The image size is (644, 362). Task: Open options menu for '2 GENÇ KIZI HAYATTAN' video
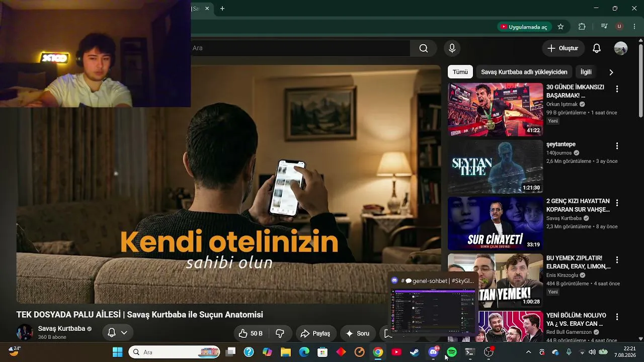617,203
